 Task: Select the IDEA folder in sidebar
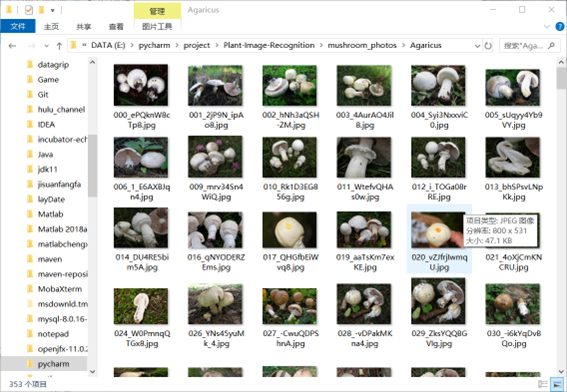point(46,125)
